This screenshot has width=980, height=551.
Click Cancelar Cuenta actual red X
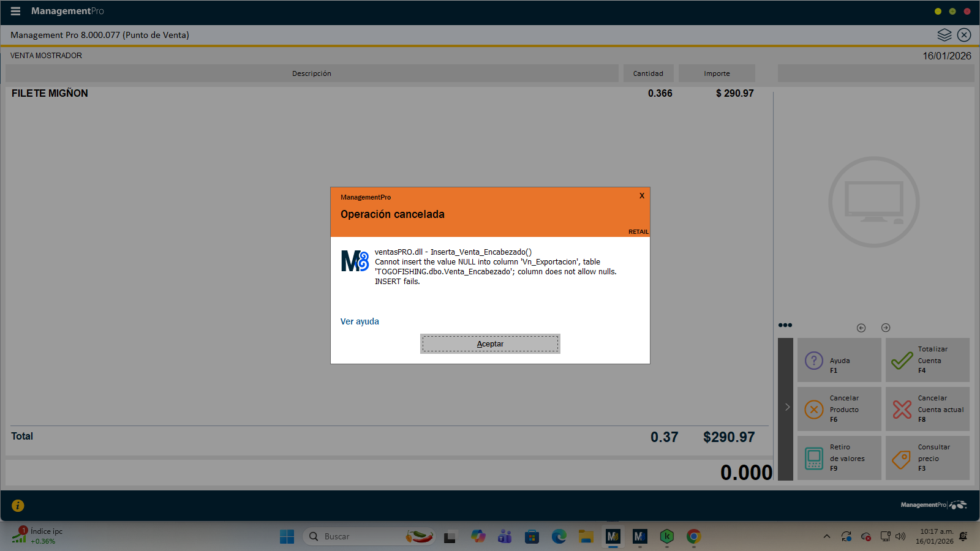point(902,409)
